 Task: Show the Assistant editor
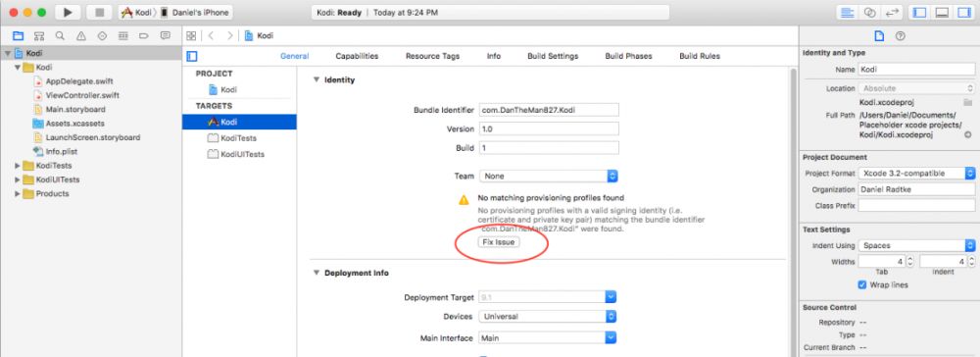868,13
